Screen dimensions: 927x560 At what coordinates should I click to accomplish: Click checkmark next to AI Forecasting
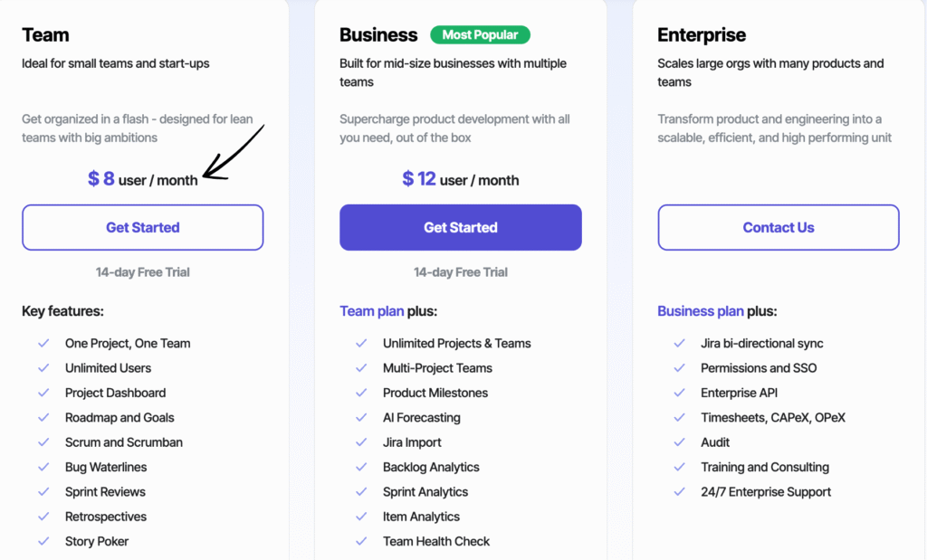[361, 418]
